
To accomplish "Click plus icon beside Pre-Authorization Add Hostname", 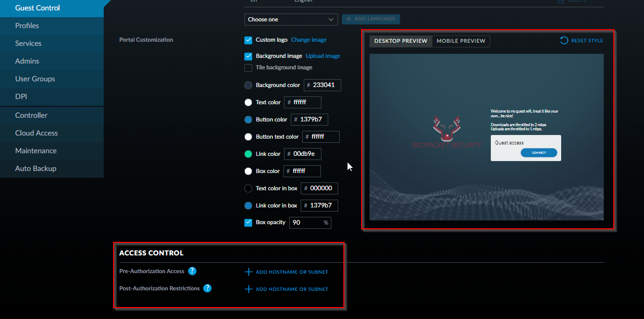I will tap(249, 272).
